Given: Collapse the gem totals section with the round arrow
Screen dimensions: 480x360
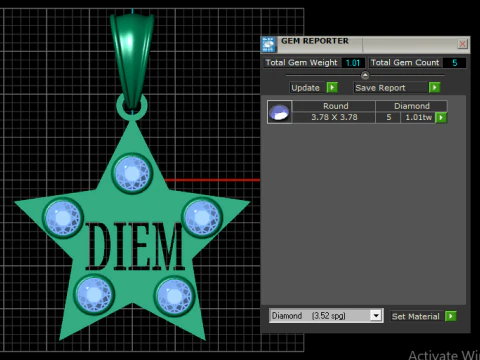Looking at the screenshot, I should [365, 75].
